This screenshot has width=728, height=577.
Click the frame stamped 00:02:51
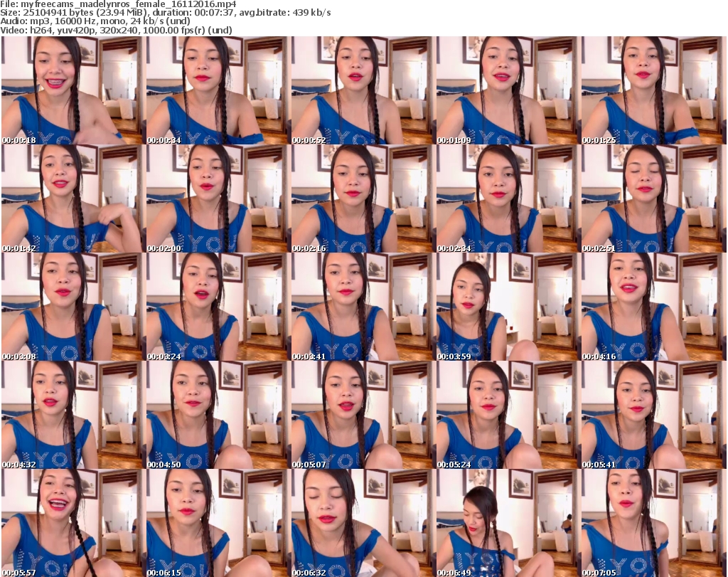pos(653,198)
